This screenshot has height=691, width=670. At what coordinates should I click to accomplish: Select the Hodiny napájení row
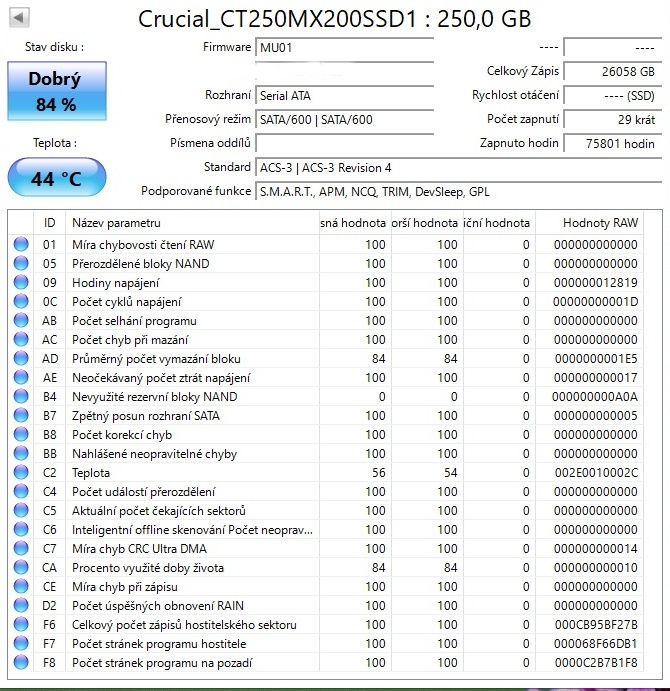click(x=326, y=282)
